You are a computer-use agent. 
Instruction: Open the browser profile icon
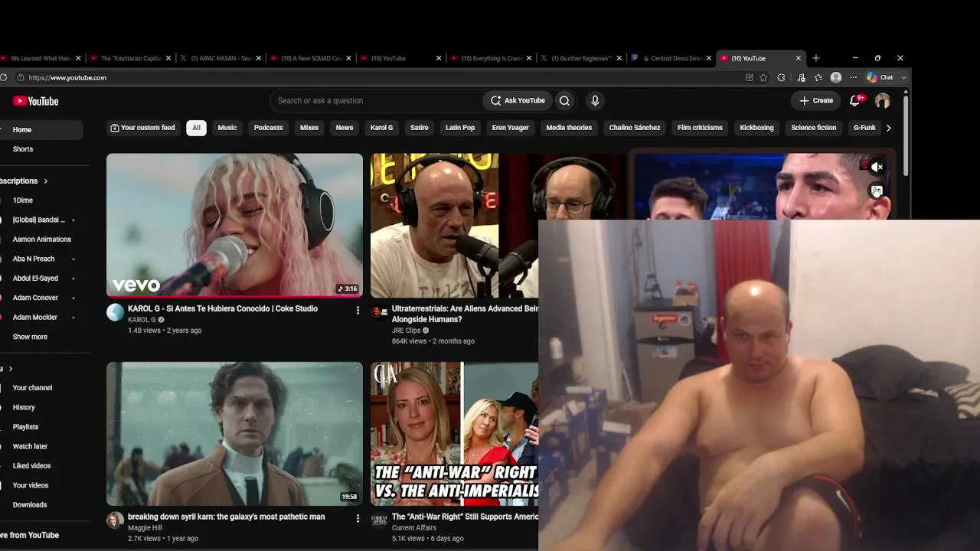836,77
